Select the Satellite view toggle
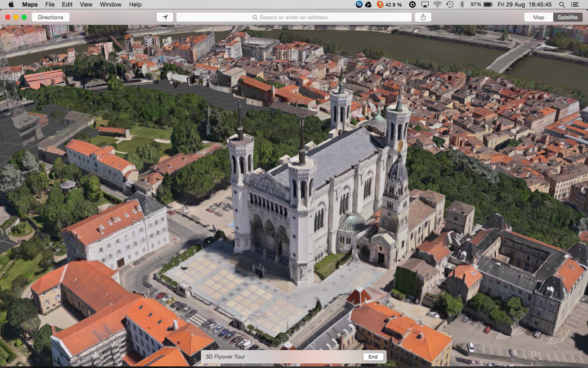This screenshot has height=368, width=588. click(568, 17)
